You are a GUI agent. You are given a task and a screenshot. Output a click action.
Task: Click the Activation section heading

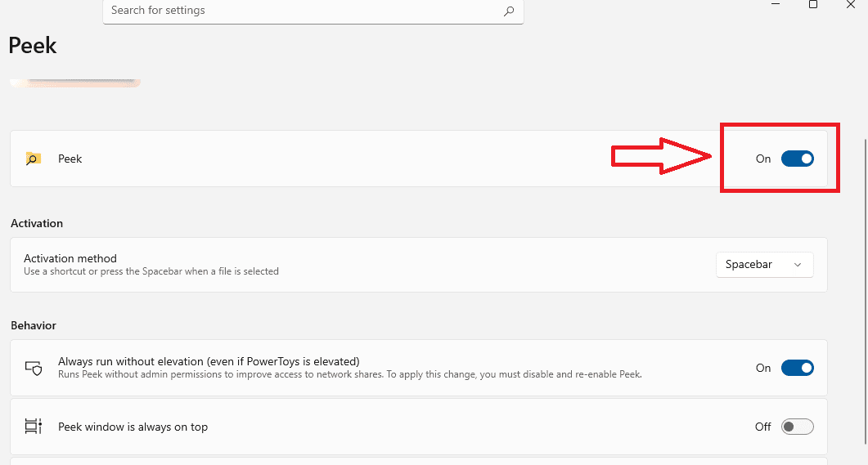(37, 223)
